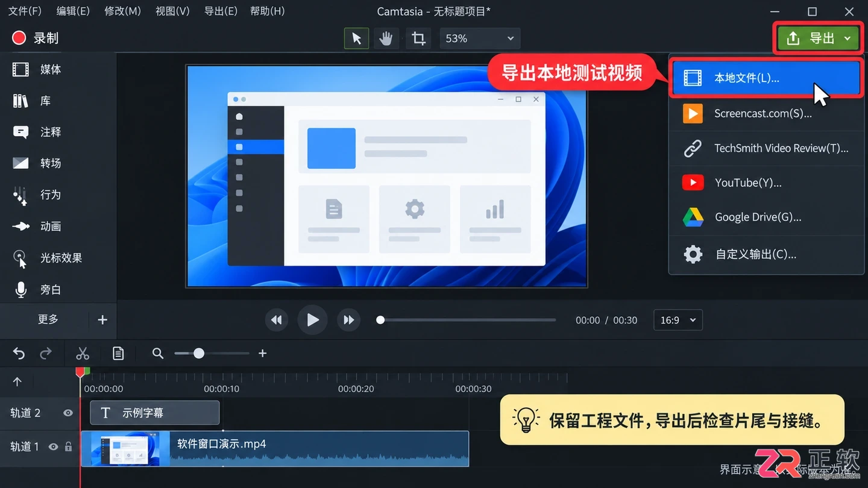The height and width of the screenshot is (488, 868).
Task: Select the 示例字幕 caption clip
Action: tap(155, 413)
